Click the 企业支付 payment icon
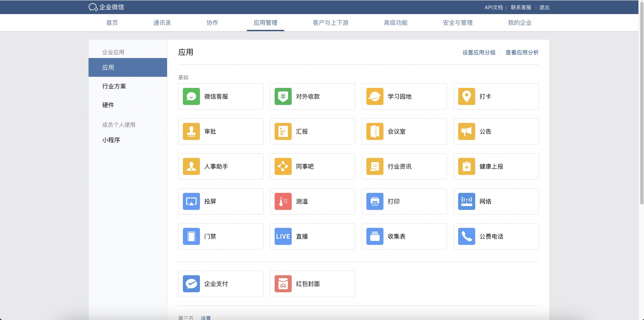The image size is (644, 320). pyautogui.click(x=191, y=284)
